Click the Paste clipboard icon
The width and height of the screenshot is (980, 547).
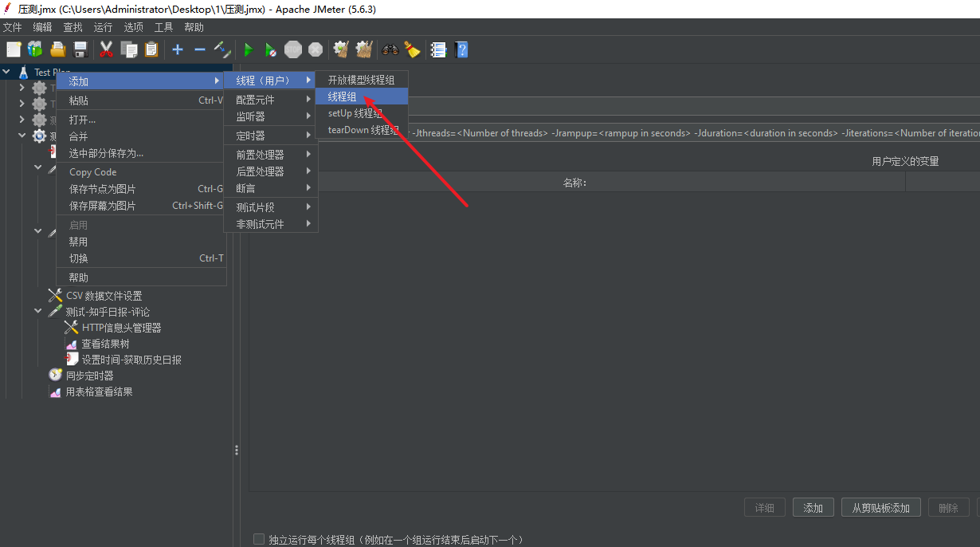coord(151,49)
